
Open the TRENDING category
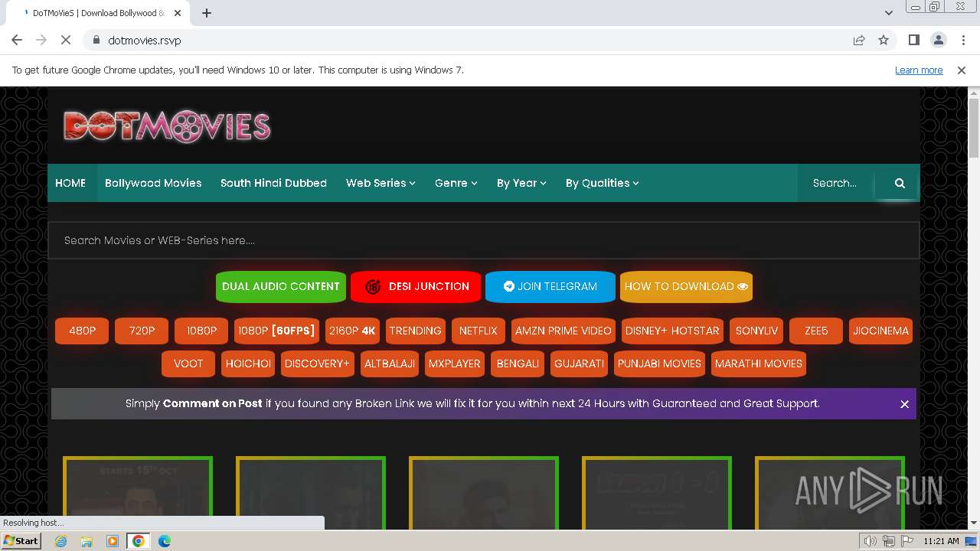(415, 331)
